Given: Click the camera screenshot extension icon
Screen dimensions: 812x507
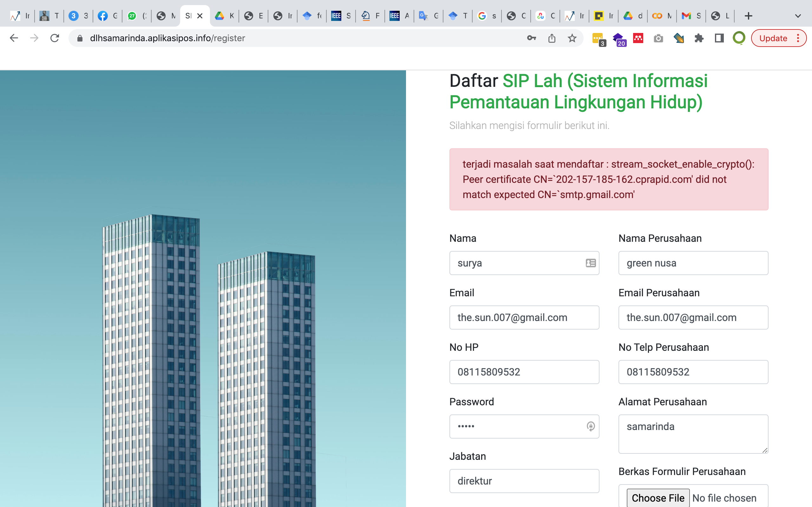Looking at the screenshot, I should pos(658,38).
